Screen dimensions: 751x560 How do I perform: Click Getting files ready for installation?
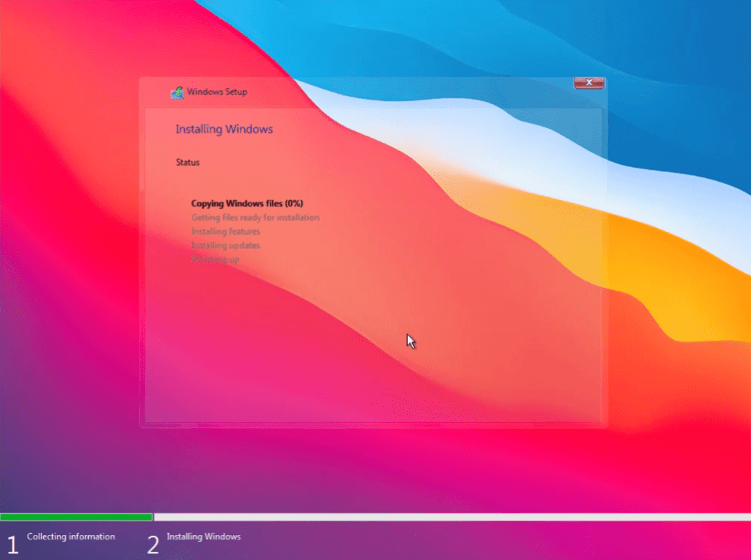pyautogui.click(x=255, y=218)
